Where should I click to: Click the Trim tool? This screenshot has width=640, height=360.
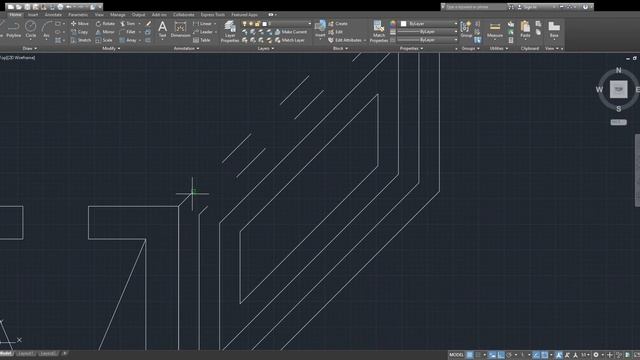click(127, 24)
